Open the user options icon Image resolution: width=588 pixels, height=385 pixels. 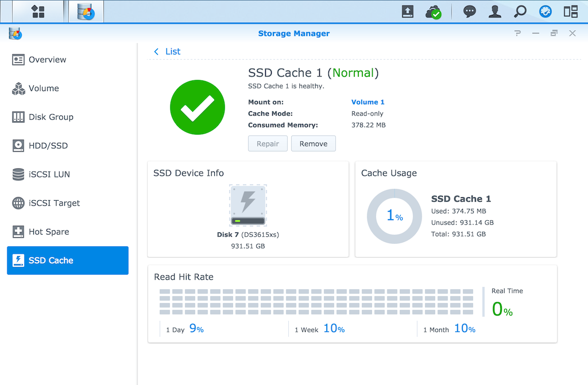click(x=495, y=11)
